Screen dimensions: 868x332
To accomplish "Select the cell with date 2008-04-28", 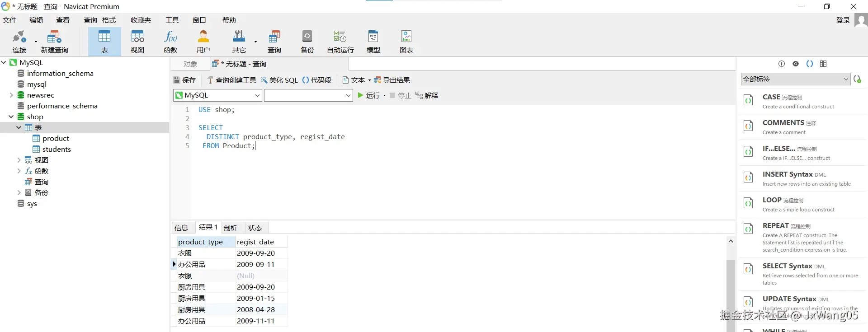I will [261, 309].
